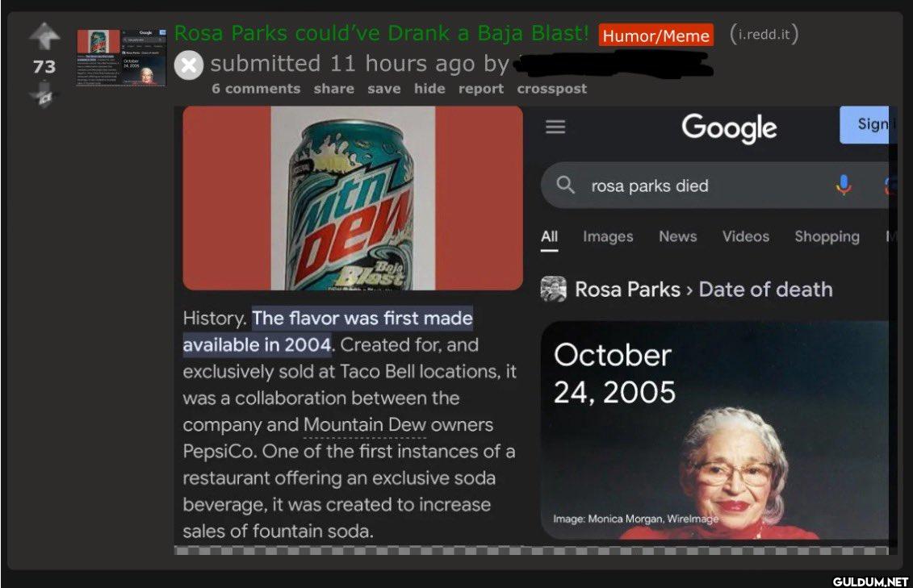The image size is (913, 588).
Task: Switch to the Videos search tab
Action: (746, 236)
